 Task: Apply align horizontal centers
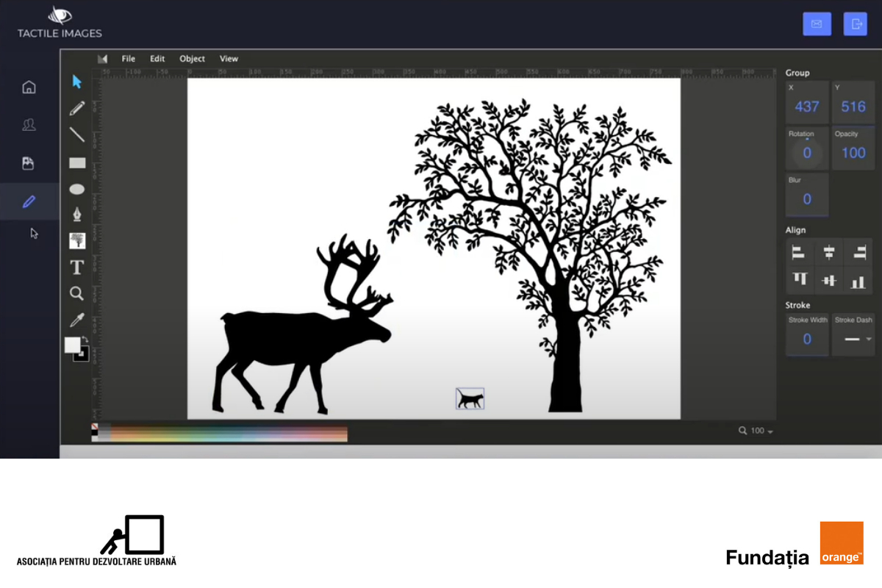[x=829, y=252]
